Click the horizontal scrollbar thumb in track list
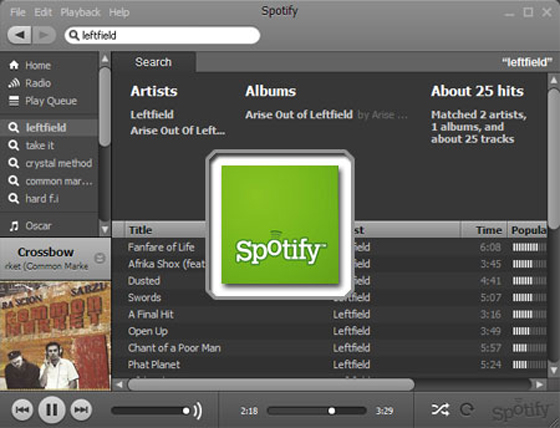This screenshot has height=428, width=560. 271,384
